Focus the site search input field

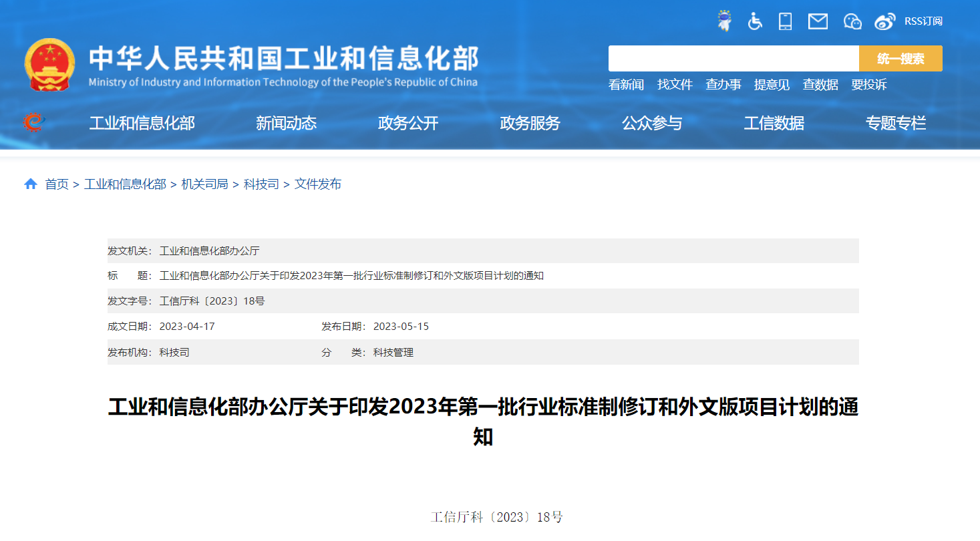tap(733, 59)
